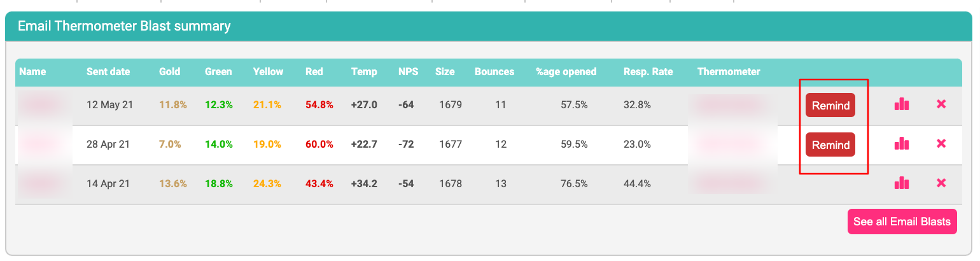Click See all Email Blasts button
The width and height of the screenshot is (980, 261).
(902, 222)
